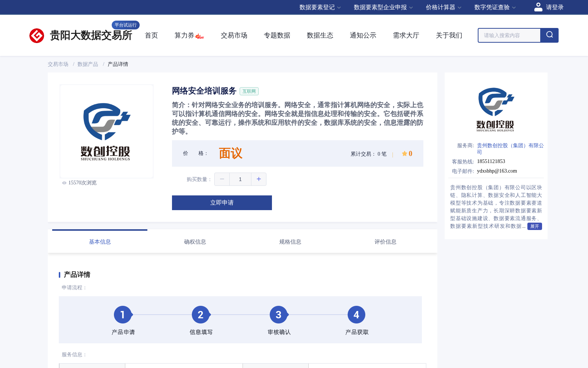Click 数据产品 in the breadcrumb
The height and width of the screenshot is (368, 588).
(x=88, y=64)
